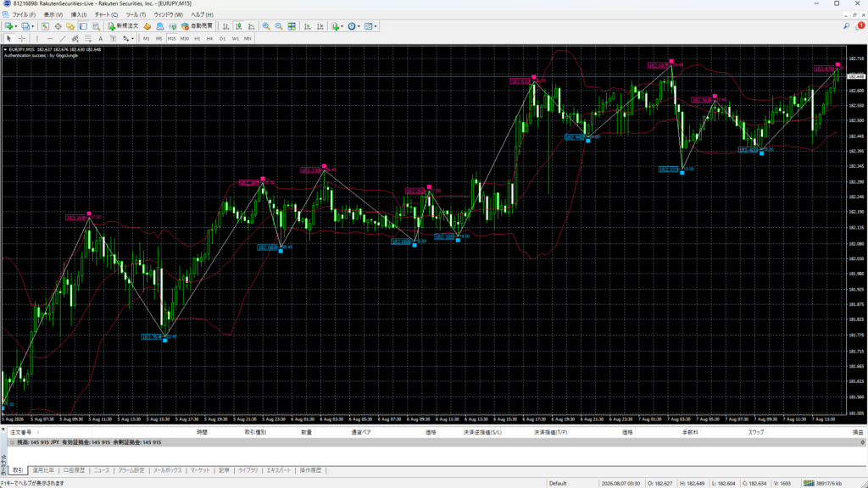Switch chart to candlestick display
Image resolution: width=868 pixels, height=488 pixels.
pyautogui.click(x=238, y=26)
